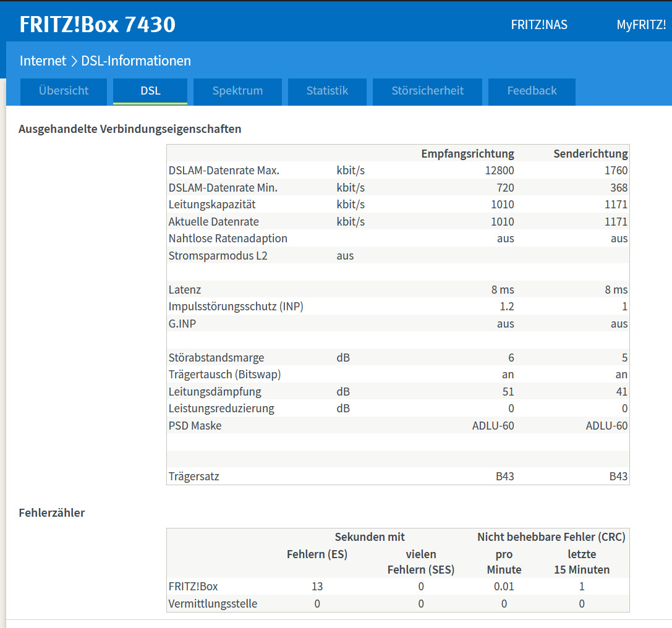672x628 pixels.
Task: Open the Statistik tab
Action: pos(327,91)
